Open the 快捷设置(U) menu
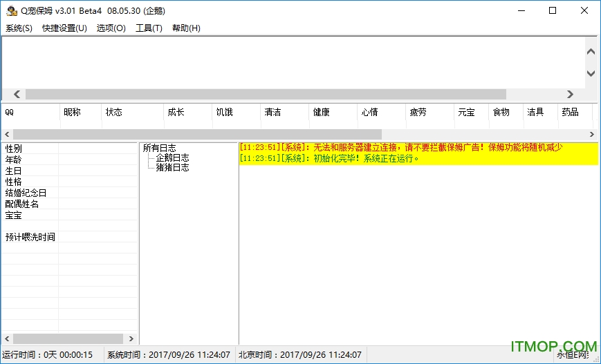This screenshot has width=601, height=364. tap(64, 28)
